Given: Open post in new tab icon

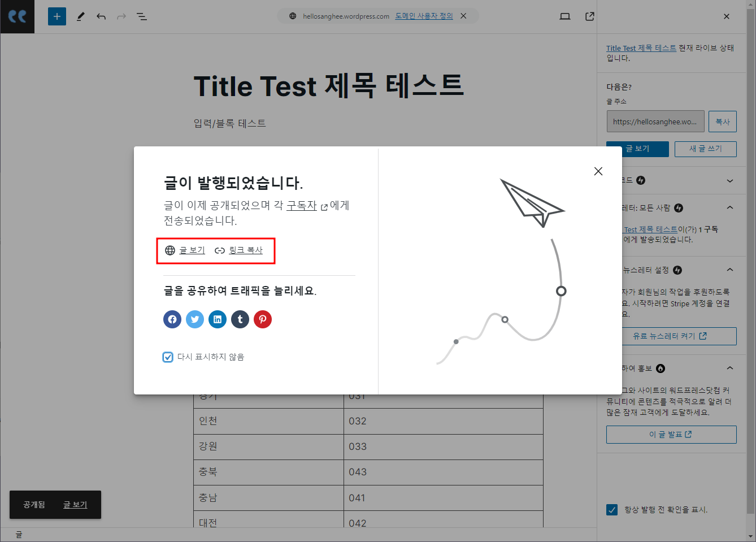Looking at the screenshot, I should pyautogui.click(x=590, y=16).
